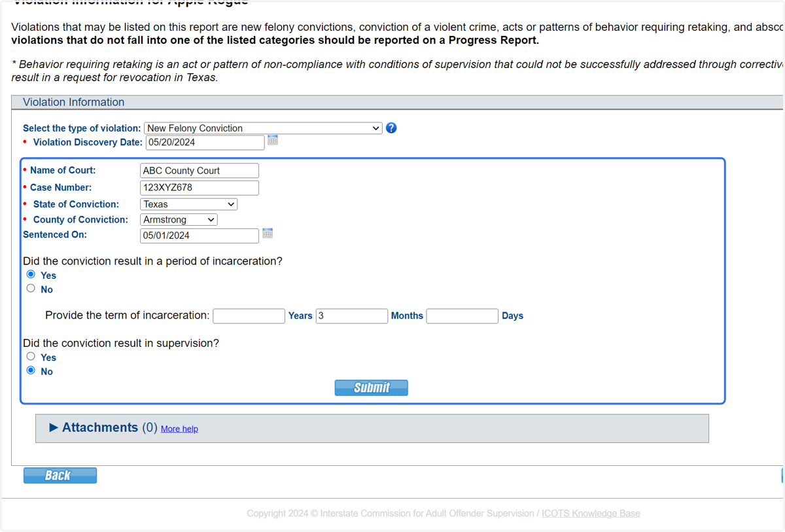Viewport: 785px width, 532px height.
Task: Click the 'State of Conviction' label
Action: click(76, 204)
